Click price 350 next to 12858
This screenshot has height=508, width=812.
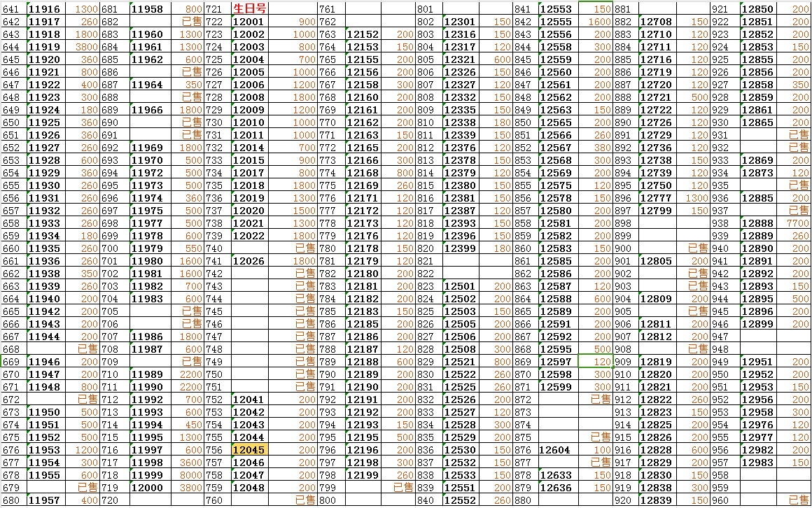tap(792, 85)
